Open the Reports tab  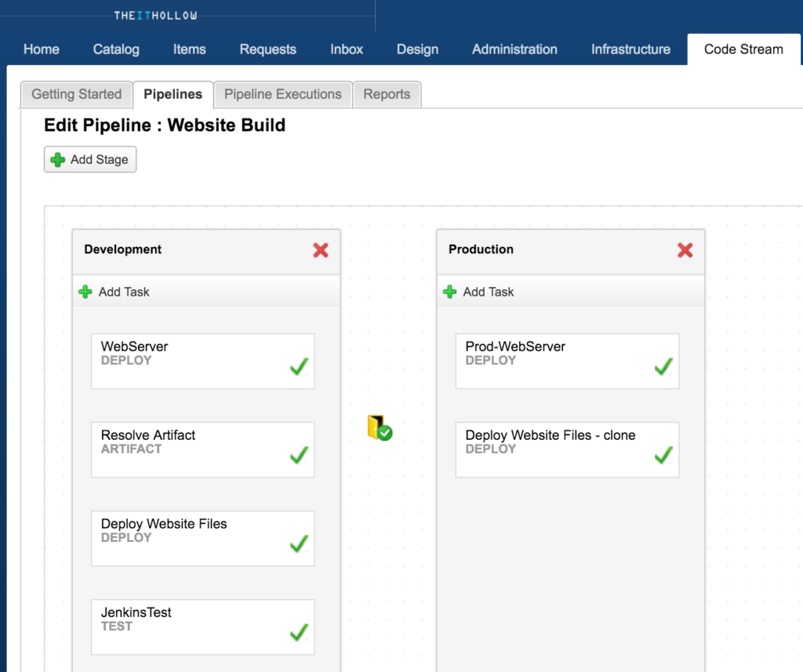coord(387,94)
